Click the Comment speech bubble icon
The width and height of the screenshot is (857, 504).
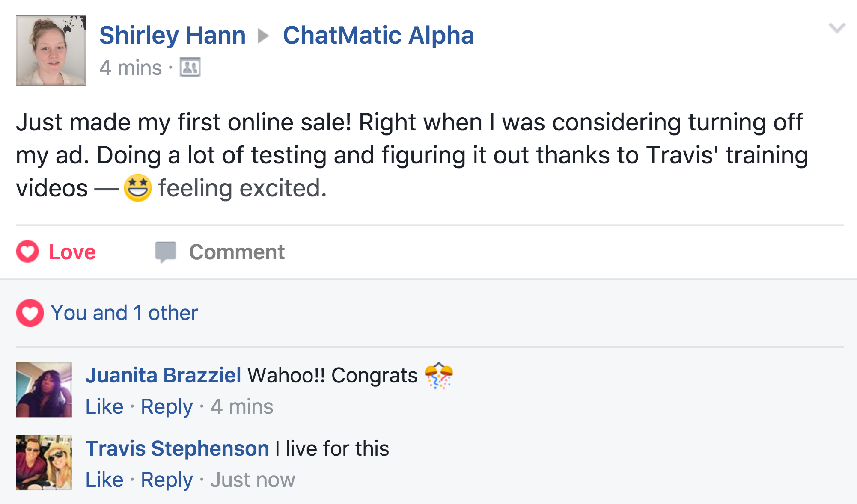pyautogui.click(x=166, y=252)
